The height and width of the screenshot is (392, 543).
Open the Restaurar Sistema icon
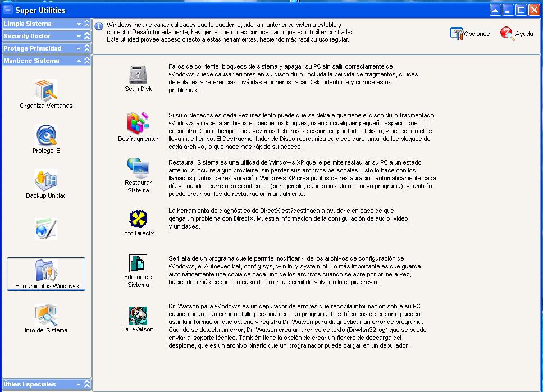pos(138,168)
